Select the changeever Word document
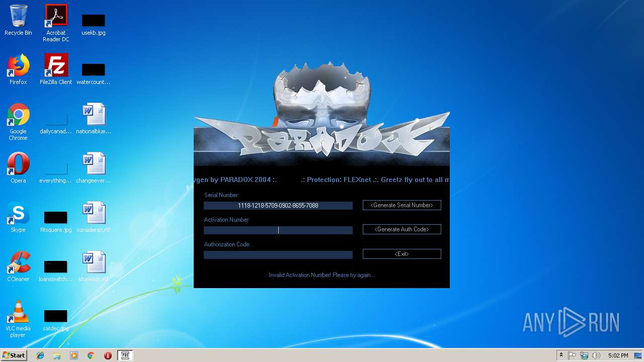This screenshot has width=644, height=362. (94, 168)
